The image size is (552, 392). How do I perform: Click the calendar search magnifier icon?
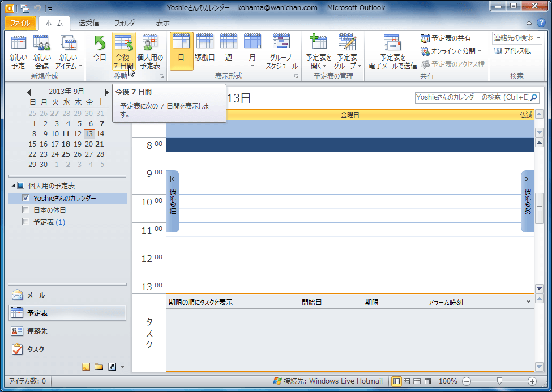(x=534, y=97)
